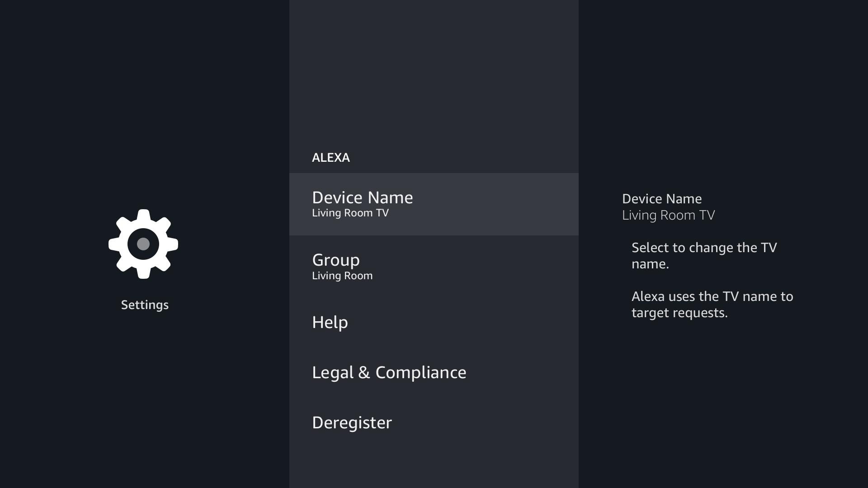Open the Device Name setting
This screenshot has width=868, height=488.
[x=434, y=204]
